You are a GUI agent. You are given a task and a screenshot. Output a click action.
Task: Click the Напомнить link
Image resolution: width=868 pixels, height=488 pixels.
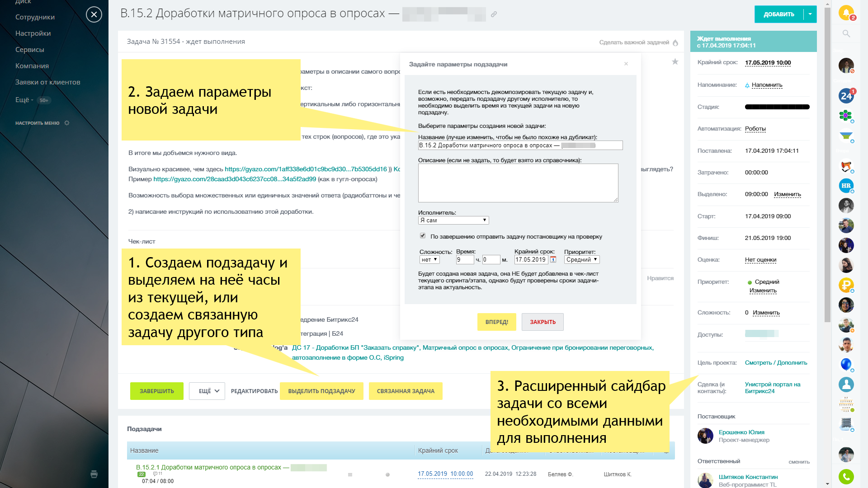(767, 85)
